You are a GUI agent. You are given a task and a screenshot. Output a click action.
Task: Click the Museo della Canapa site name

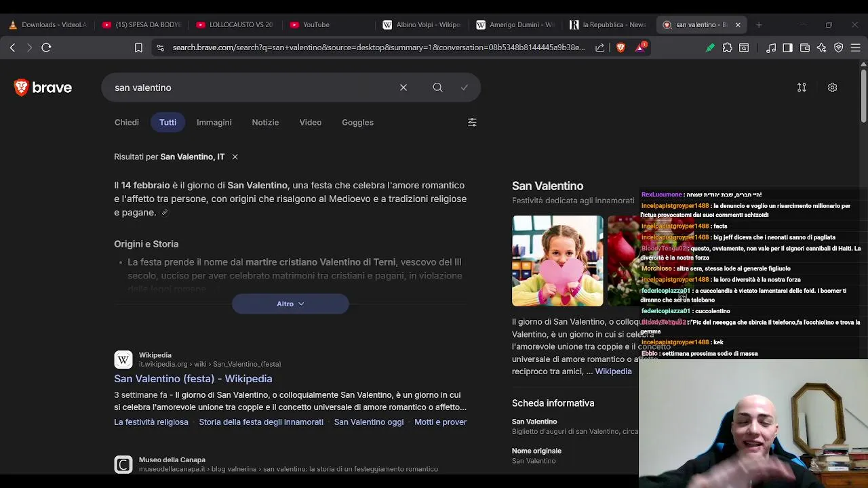(x=172, y=460)
